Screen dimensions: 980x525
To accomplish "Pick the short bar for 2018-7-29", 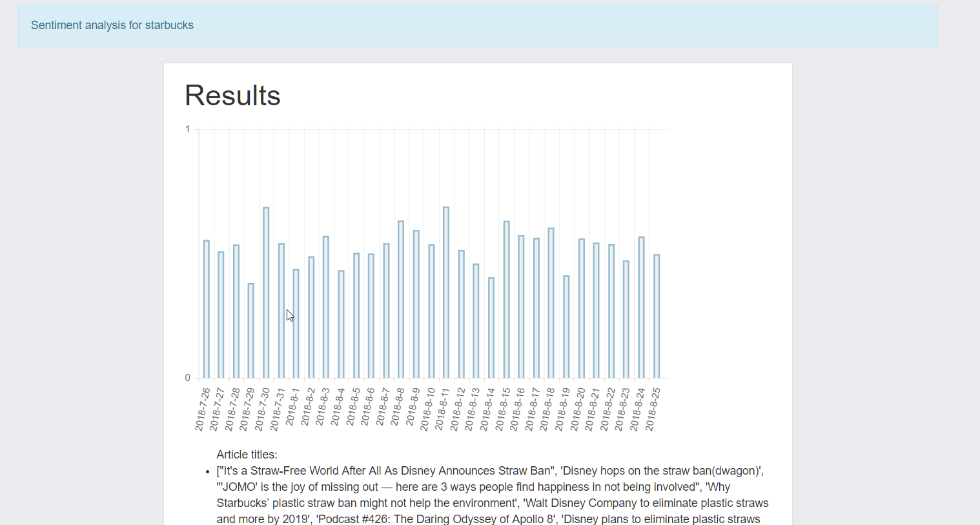I will click(251, 331).
